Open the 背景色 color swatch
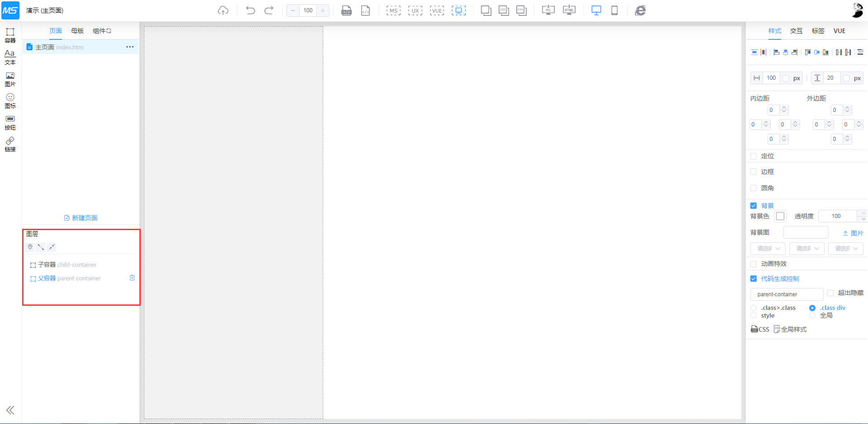 (x=780, y=216)
